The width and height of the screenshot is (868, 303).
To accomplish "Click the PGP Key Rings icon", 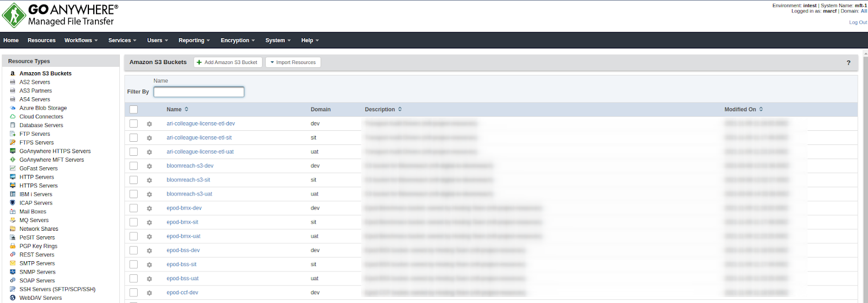I will click(12, 246).
